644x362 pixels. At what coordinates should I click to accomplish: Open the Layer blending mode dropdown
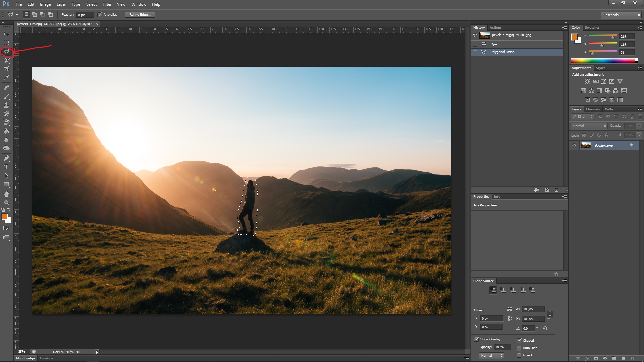pos(589,126)
